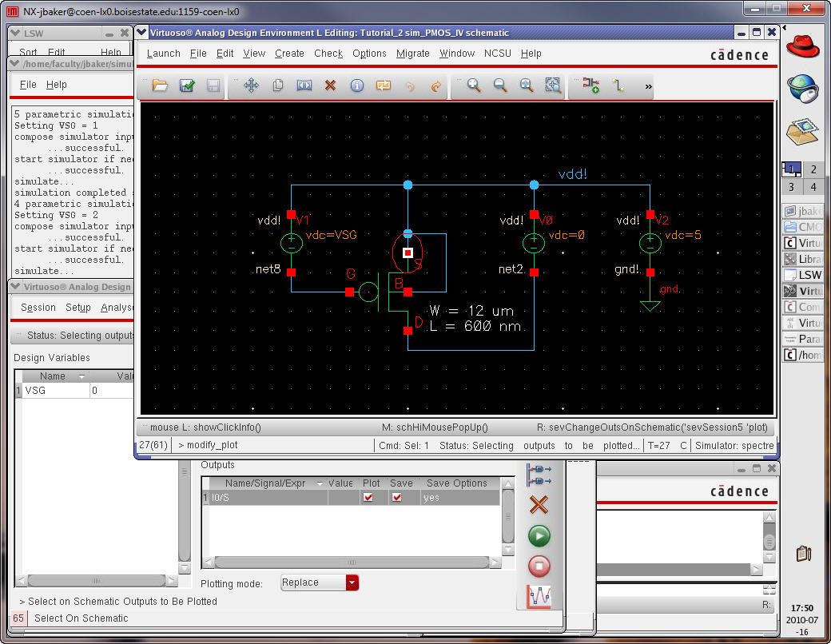This screenshot has height=644, width=831.
Task: Click the Name/Signal/Expr column sort arrow
Action: pyautogui.click(x=320, y=484)
